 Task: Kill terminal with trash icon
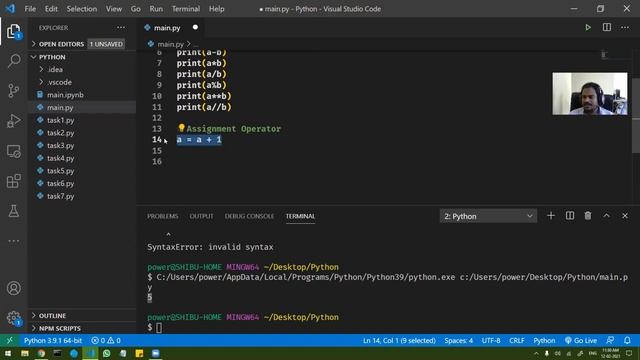[x=588, y=216]
